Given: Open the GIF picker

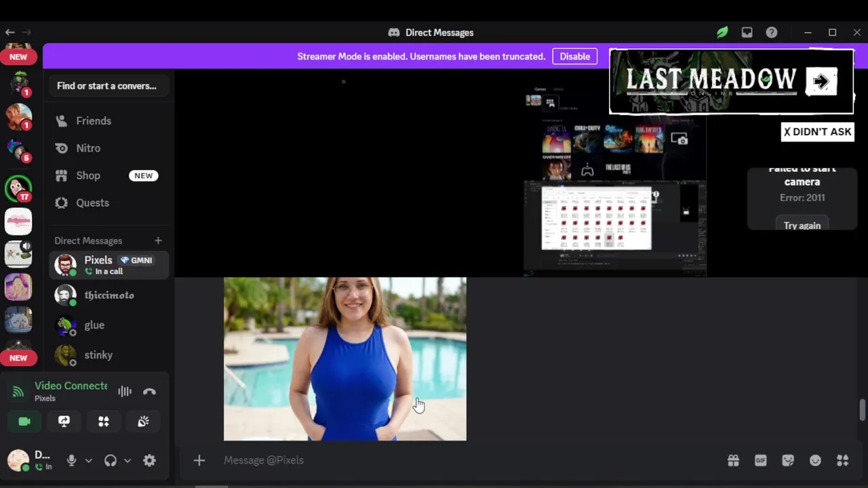Looking at the screenshot, I should click(x=760, y=460).
